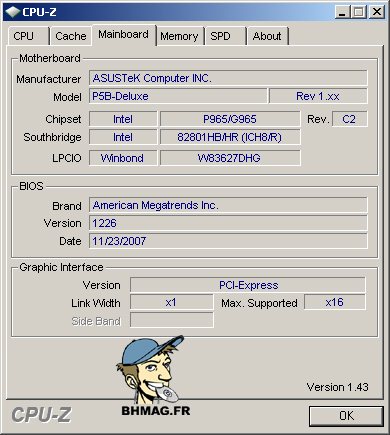Select the Mainboard tab
This screenshot has height=435, width=390.
click(x=124, y=35)
